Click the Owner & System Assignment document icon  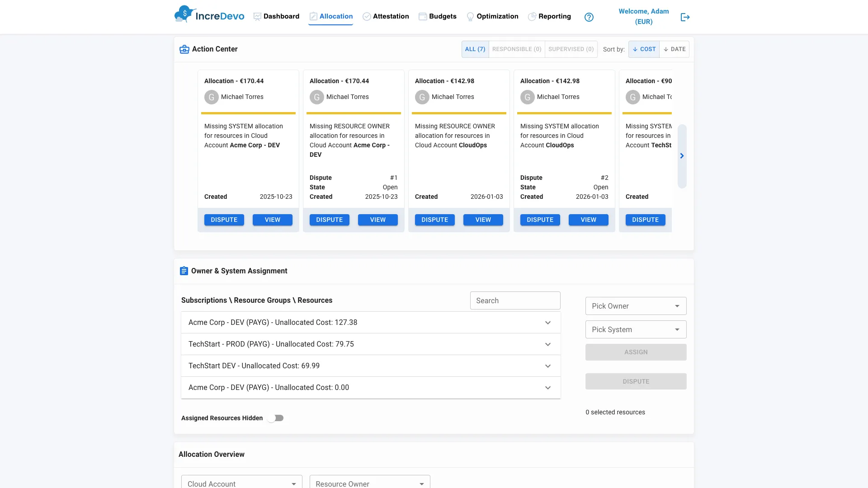tap(184, 271)
